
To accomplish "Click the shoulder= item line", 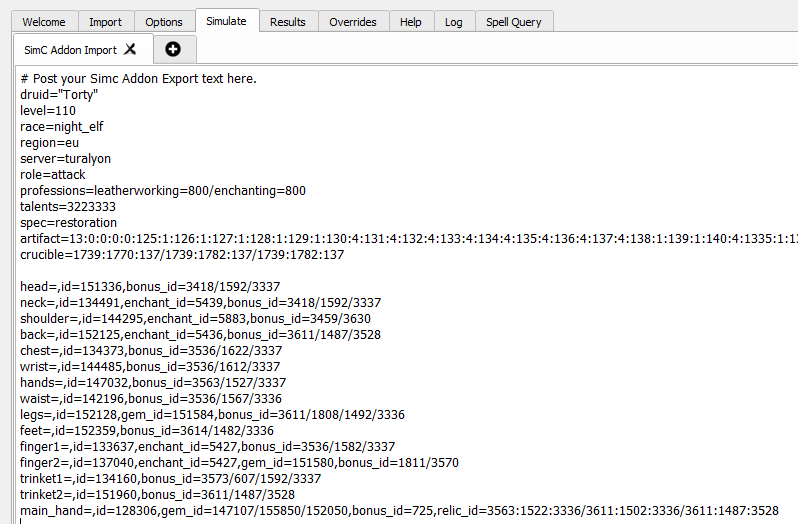I will [x=195, y=318].
